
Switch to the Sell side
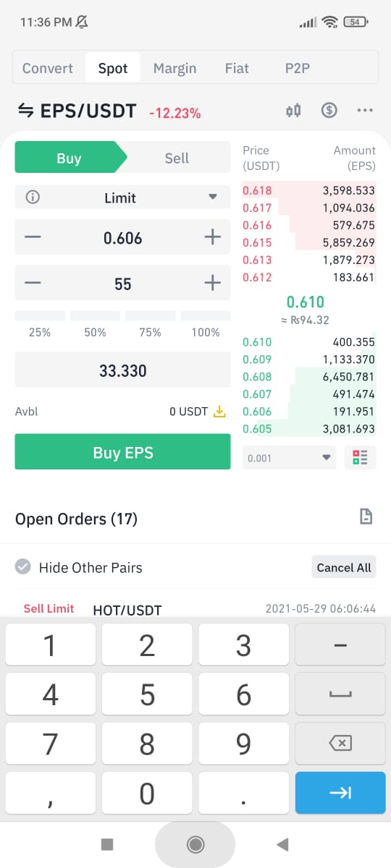coord(177,158)
